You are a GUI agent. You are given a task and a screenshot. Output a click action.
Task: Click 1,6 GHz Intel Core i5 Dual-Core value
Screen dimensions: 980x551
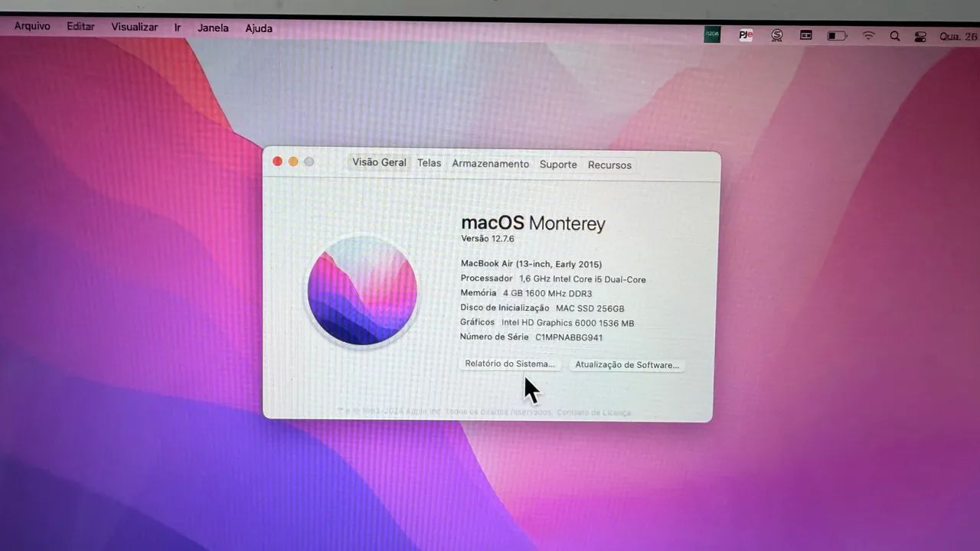[x=583, y=279]
